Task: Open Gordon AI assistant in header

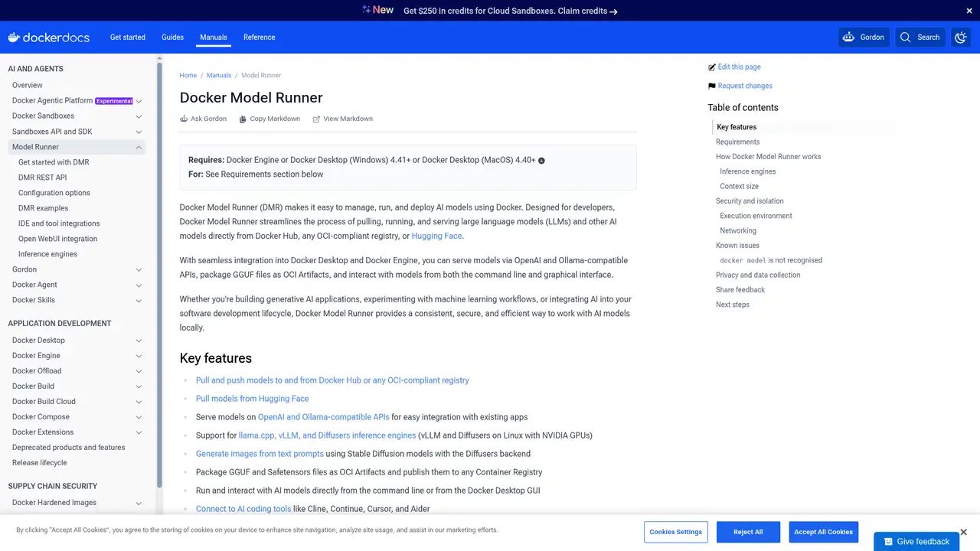Action: [x=863, y=37]
